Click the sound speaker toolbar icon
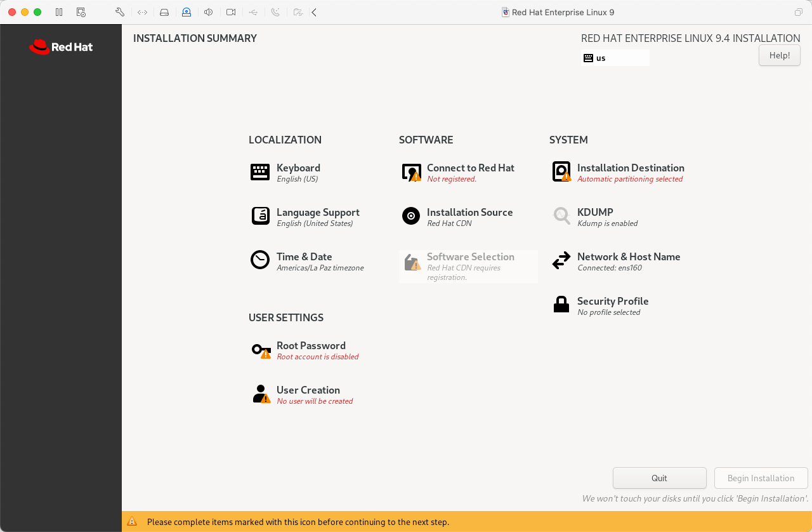Viewport: 812px width, 532px height. (208, 12)
